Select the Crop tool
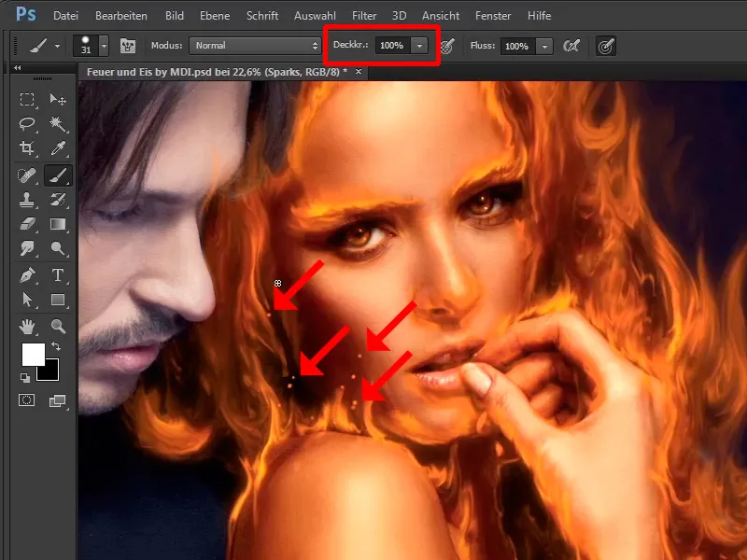This screenshot has width=747, height=560. pos(27,148)
